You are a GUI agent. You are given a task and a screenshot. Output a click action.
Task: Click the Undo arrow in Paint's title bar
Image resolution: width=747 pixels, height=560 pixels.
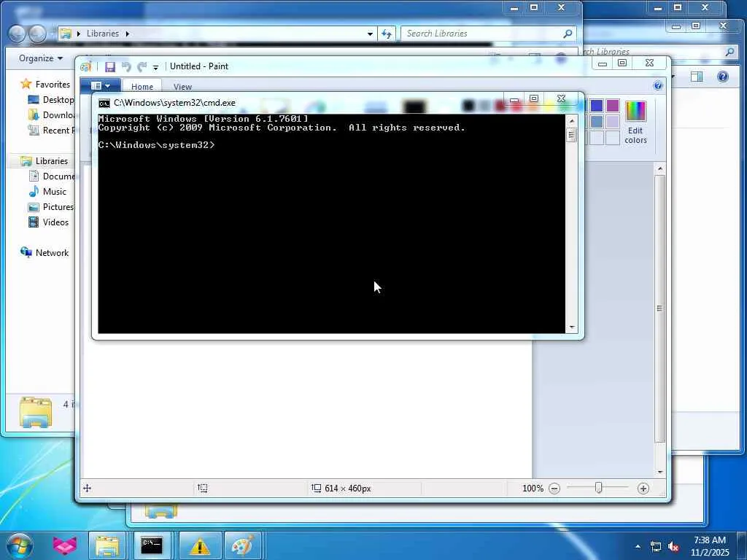[126, 66]
